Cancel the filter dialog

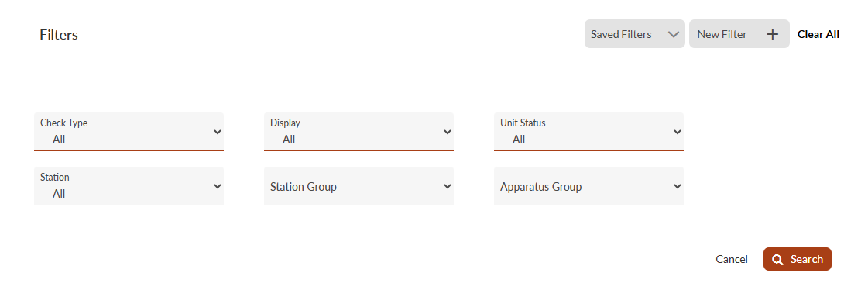(x=732, y=260)
